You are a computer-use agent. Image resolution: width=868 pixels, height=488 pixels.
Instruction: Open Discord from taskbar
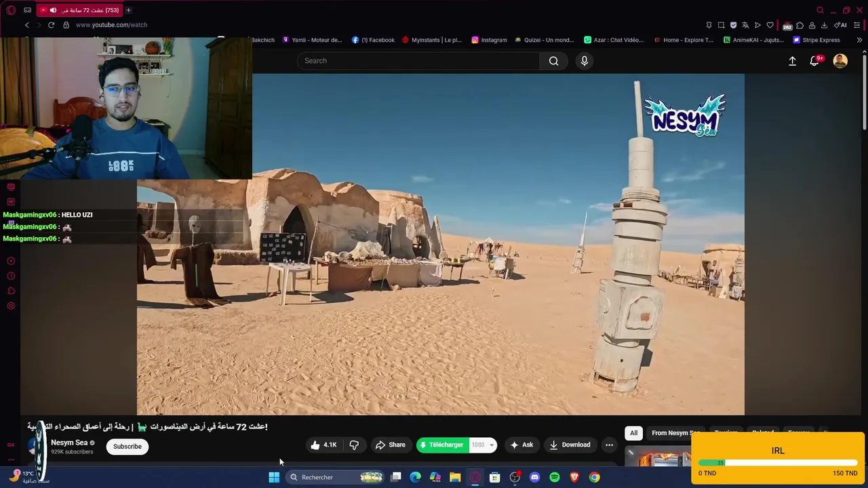[x=534, y=477]
